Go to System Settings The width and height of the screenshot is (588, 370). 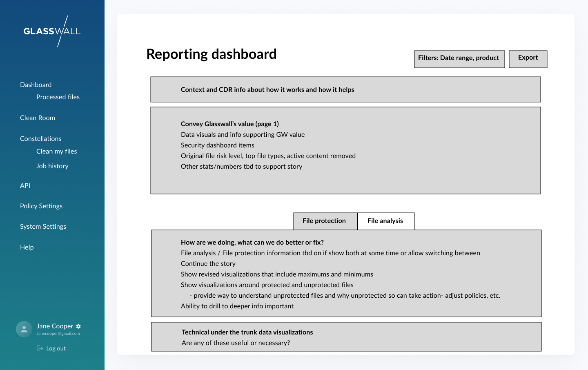pos(43,227)
